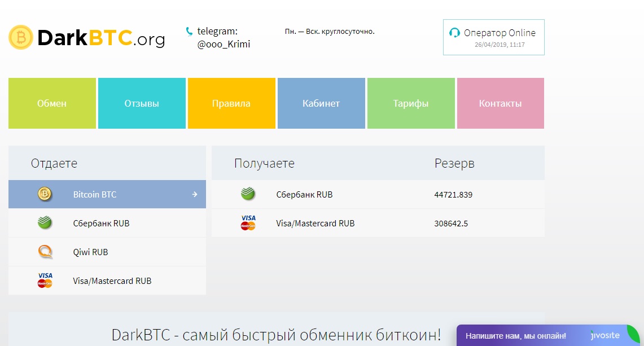View the Тарифы page

[x=411, y=103]
